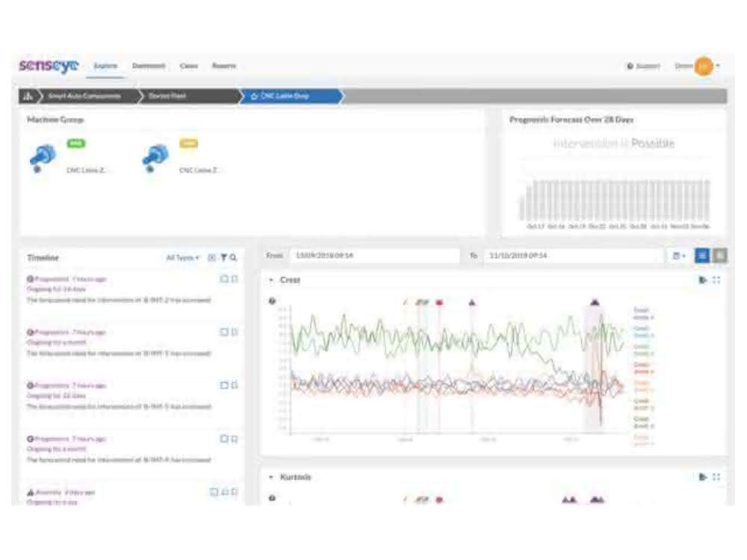Click the orange user avatar
The image size is (747, 560).
[704, 66]
